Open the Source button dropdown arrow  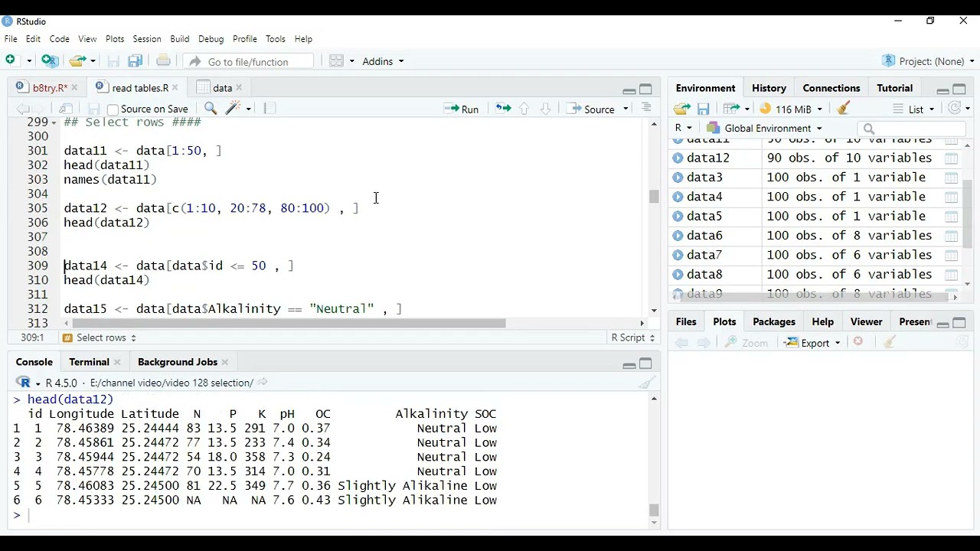(626, 109)
